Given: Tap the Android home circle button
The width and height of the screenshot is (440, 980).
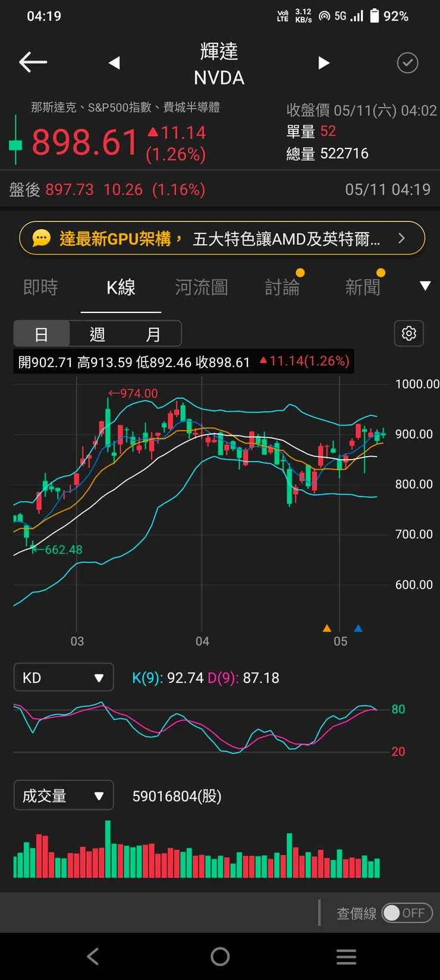Looking at the screenshot, I should [x=220, y=956].
